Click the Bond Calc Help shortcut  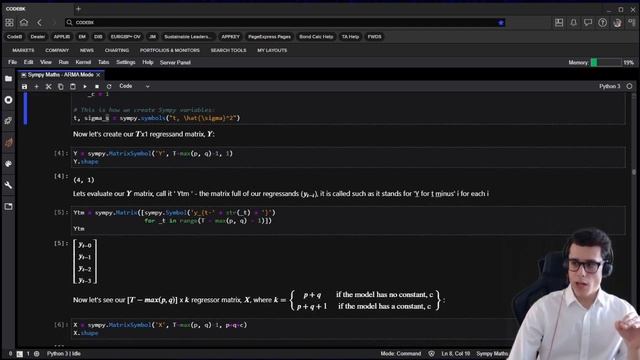coord(316,37)
